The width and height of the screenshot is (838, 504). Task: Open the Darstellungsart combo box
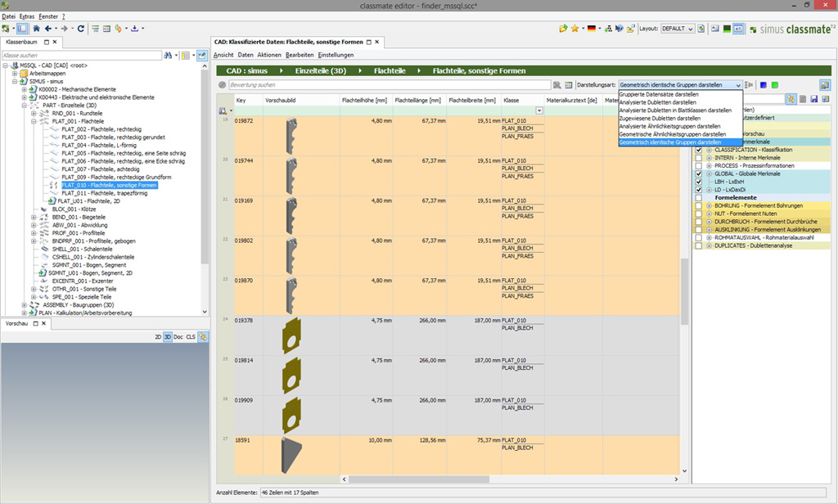(x=680, y=85)
